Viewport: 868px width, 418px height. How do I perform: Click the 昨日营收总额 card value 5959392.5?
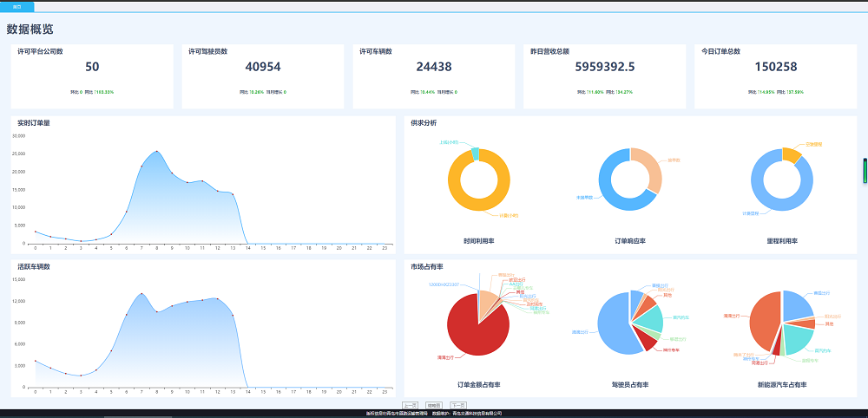pos(605,67)
